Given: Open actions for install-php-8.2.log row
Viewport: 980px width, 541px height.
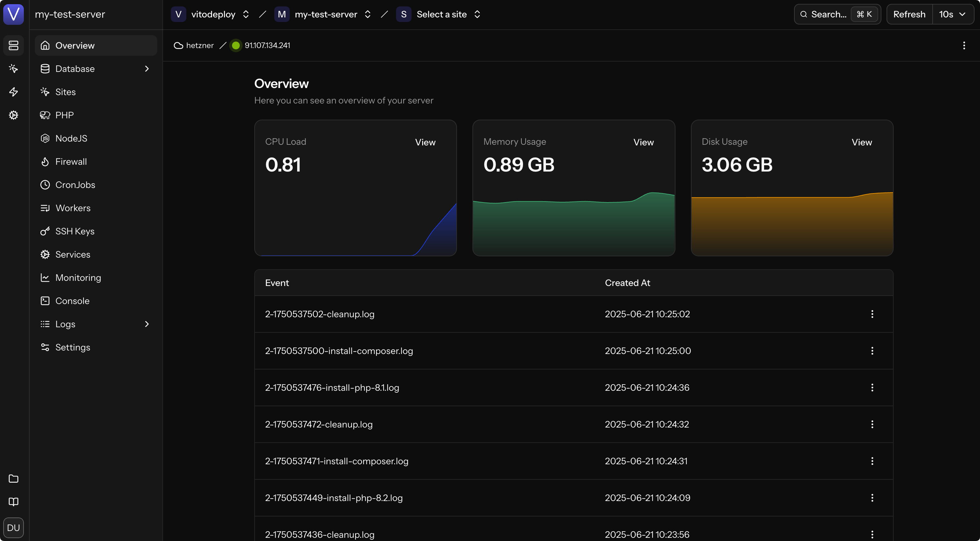Looking at the screenshot, I should coord(872,497).
